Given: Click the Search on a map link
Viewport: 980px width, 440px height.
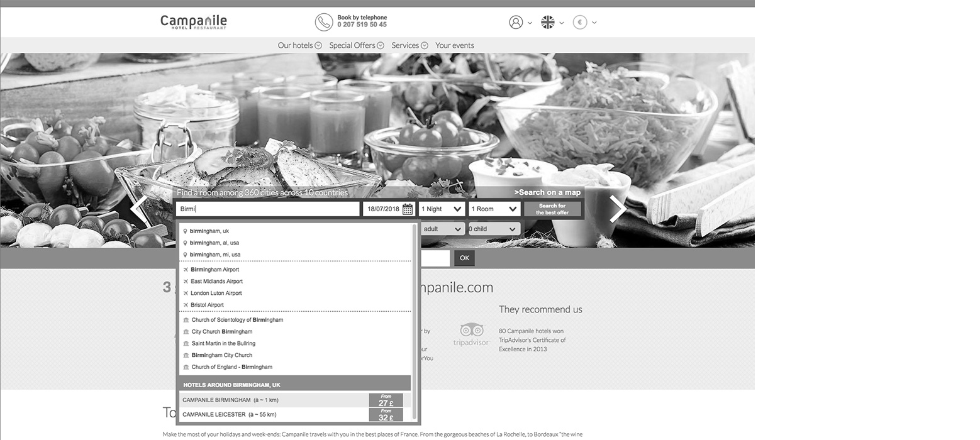Looking at the screenshot, I should coord(547,192).
